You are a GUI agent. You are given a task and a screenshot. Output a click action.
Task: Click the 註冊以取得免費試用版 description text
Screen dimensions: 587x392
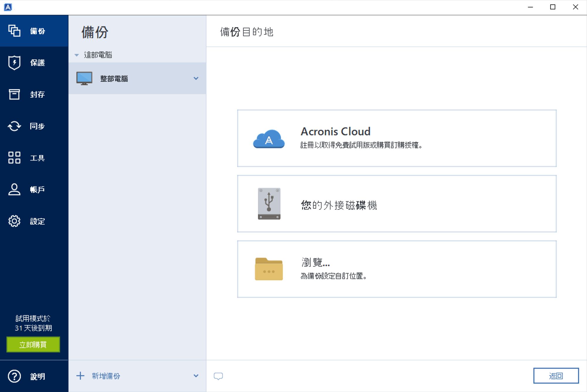click(361, 145)
